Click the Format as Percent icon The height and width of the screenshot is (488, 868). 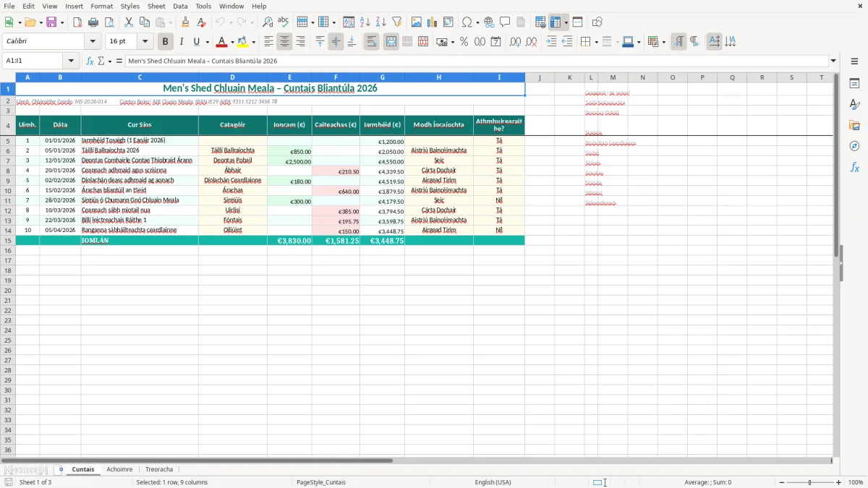(x=464, y=42)
